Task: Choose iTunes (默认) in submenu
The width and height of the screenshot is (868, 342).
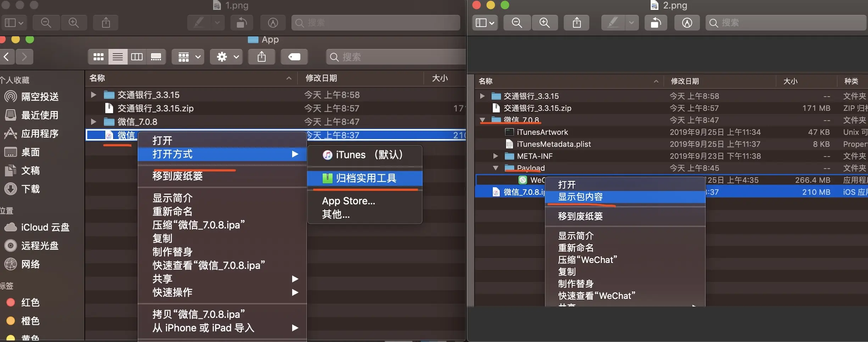Action: (365, 155)
